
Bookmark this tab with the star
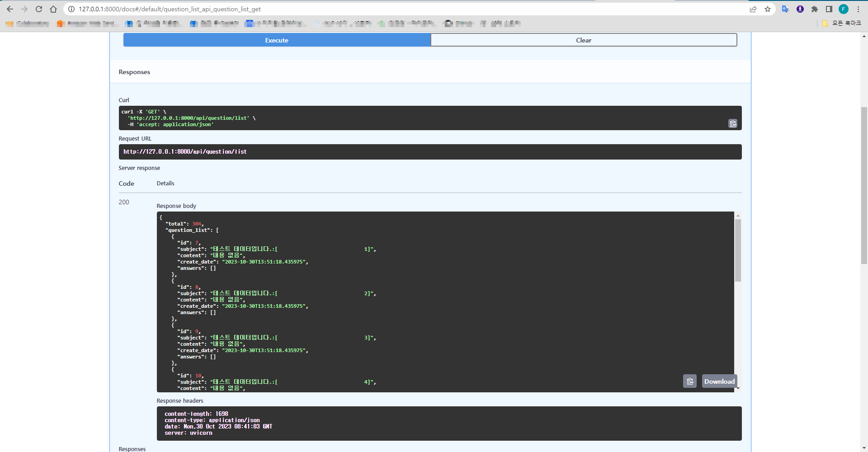point(768,9)
